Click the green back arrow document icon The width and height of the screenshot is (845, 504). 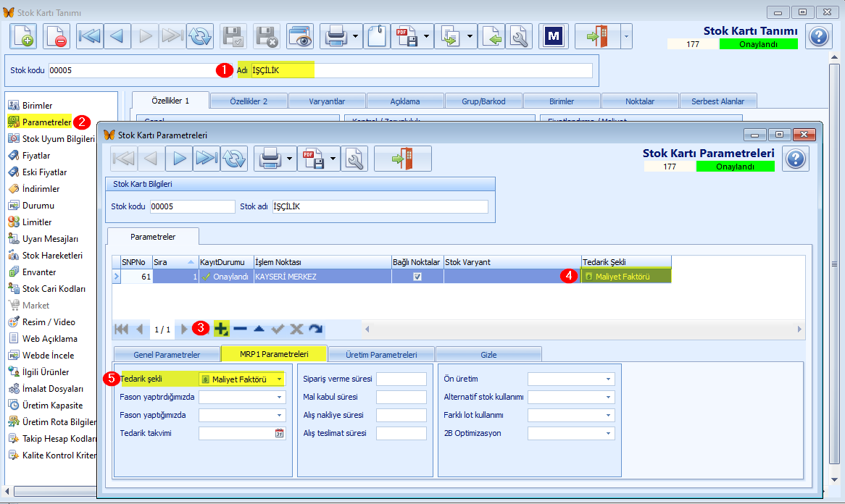tap(491, 36)
